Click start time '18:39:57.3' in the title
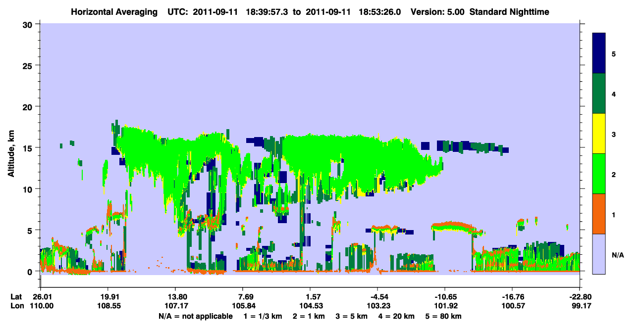644x330 pixels. click(x=267, y=12)
